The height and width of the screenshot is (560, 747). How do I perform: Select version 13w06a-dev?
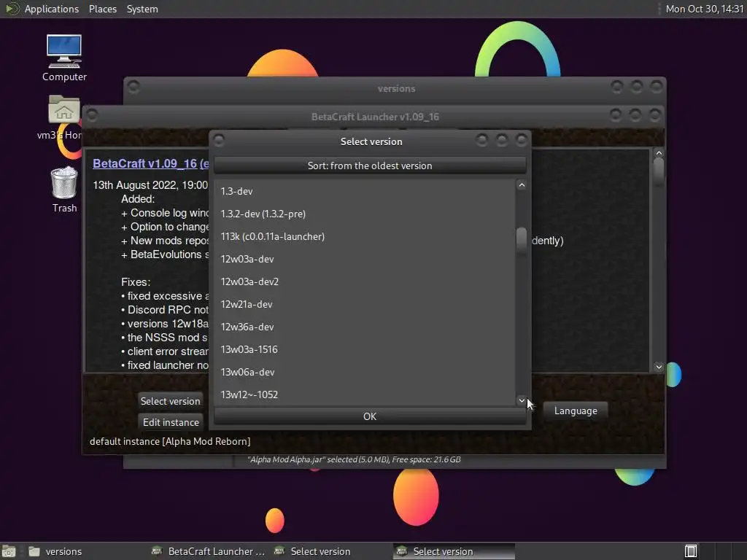click(x=365, y=372)
